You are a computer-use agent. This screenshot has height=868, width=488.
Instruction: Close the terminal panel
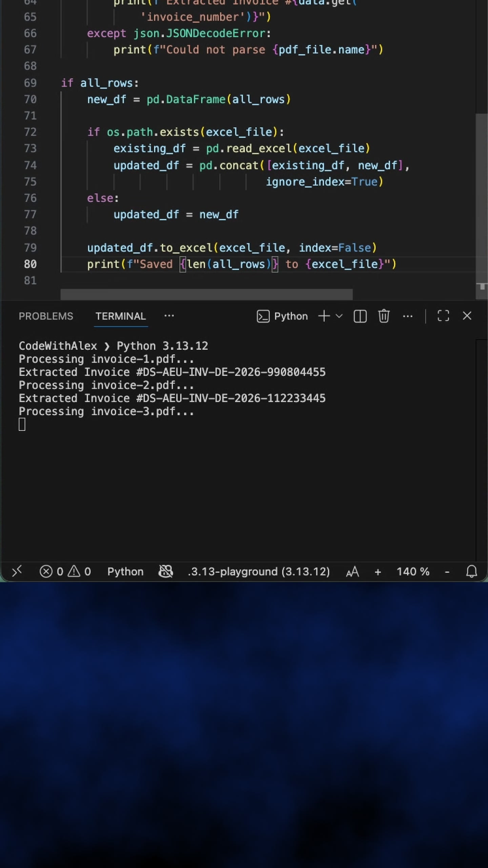[x=467, y=316]
